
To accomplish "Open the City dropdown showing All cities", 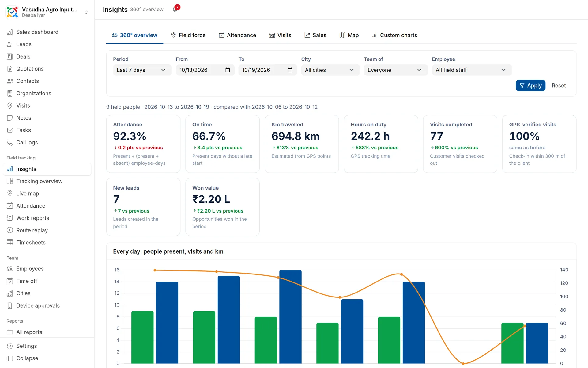I will tap(330, 70).
